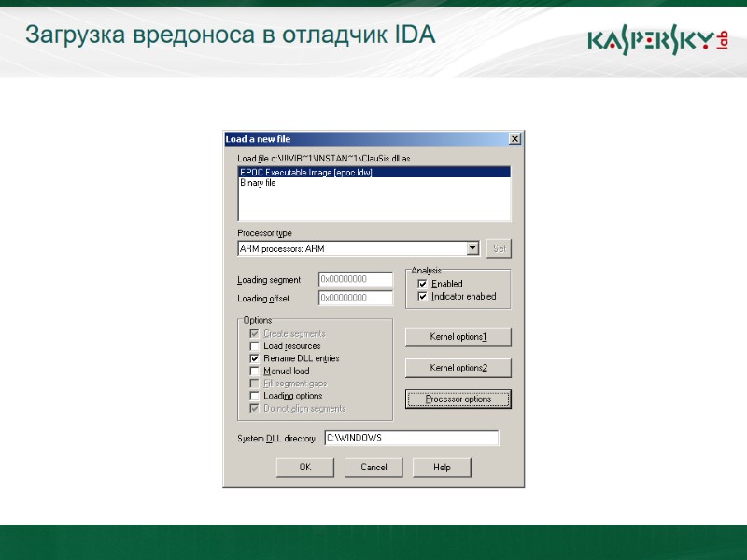
Task: Edit the System DLL directory path
Action: tap(411, 437)
